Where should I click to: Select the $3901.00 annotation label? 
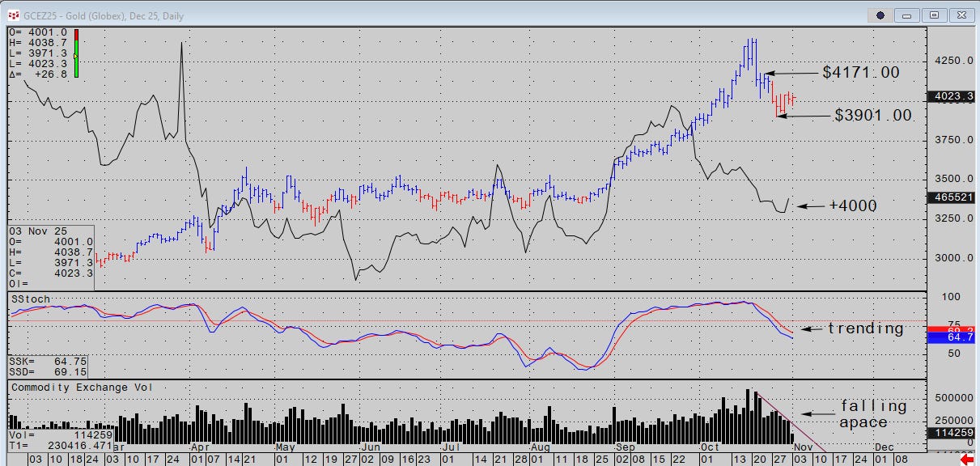click(x=873, y=116)
